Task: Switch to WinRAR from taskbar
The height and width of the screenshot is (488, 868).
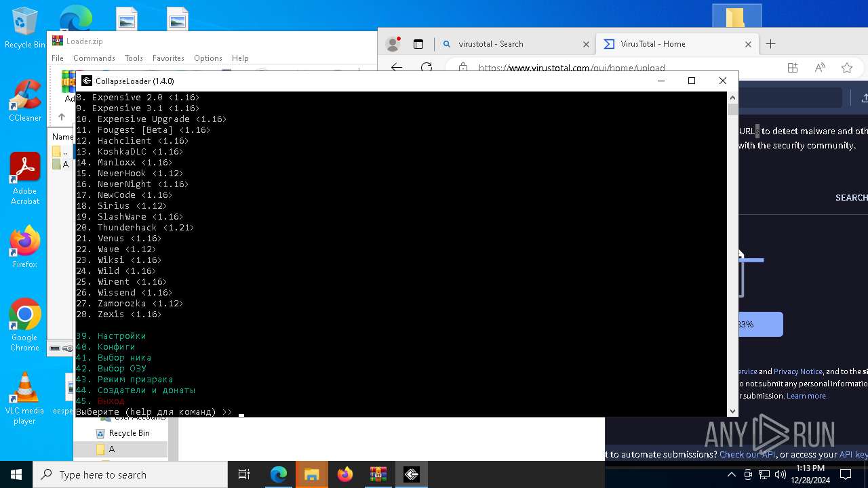Action: (378, 474)
